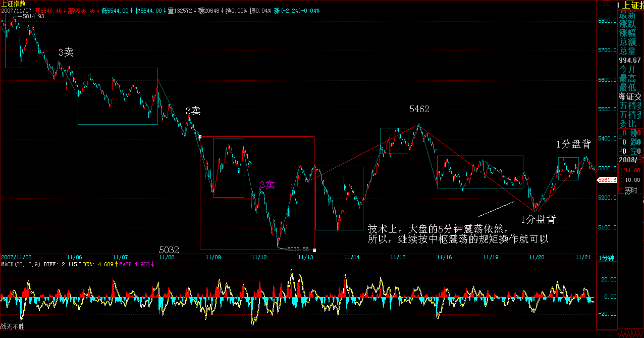The height and width of the screenshot is (338, 644).
Task: Click the 最新 row in quote panel
Action: pyautogui.click(x=628, y=15)
